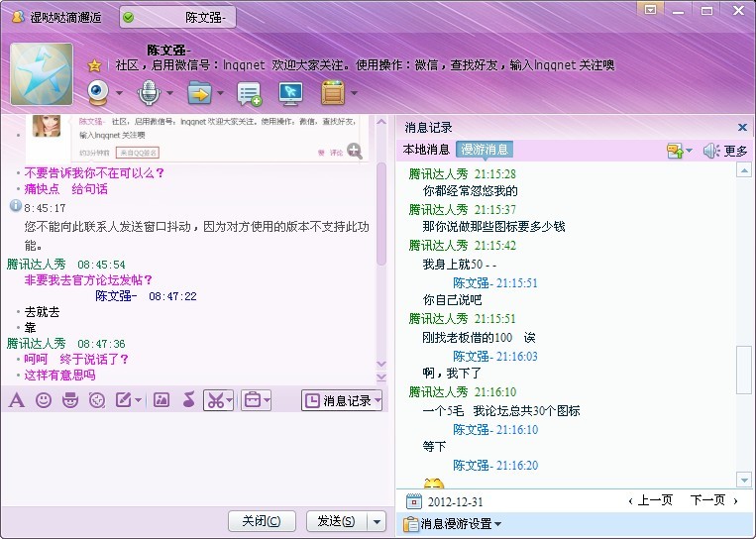The width and height of the screenshot is (756, 539).
Task: Click history scrollbar up arrow
Action: click(744, 170)
